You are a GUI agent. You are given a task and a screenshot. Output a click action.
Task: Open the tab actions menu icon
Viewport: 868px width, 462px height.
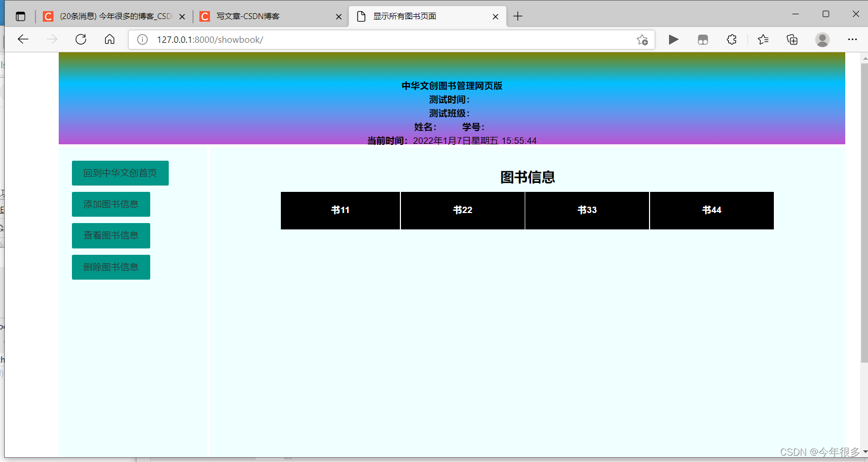[21, 16]
